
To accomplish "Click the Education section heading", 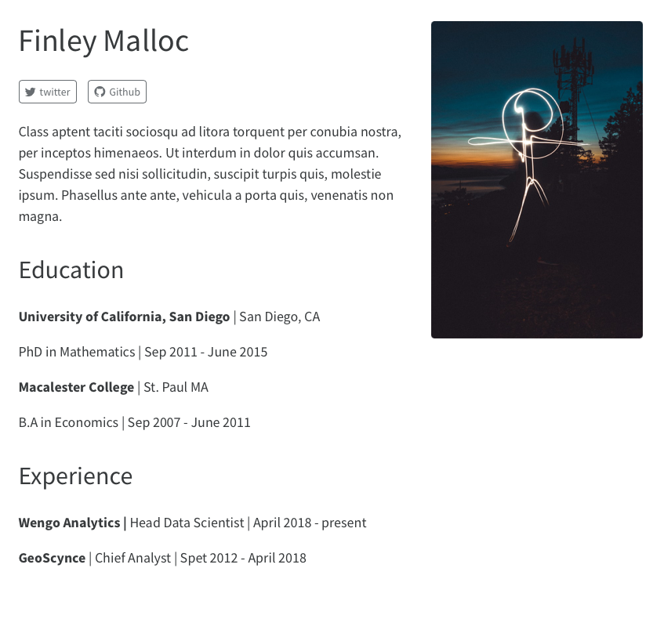I will coord(71,270).
